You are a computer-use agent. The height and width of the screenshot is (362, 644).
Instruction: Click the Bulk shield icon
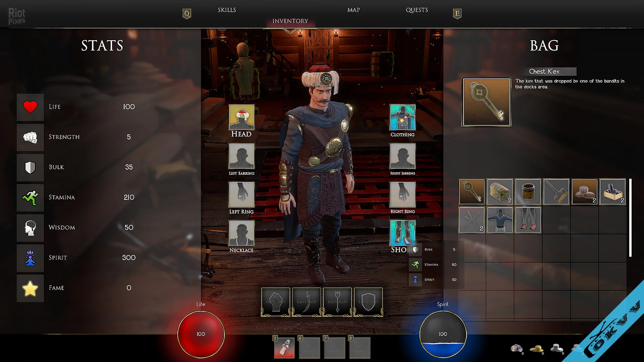[x=30, y=167]
